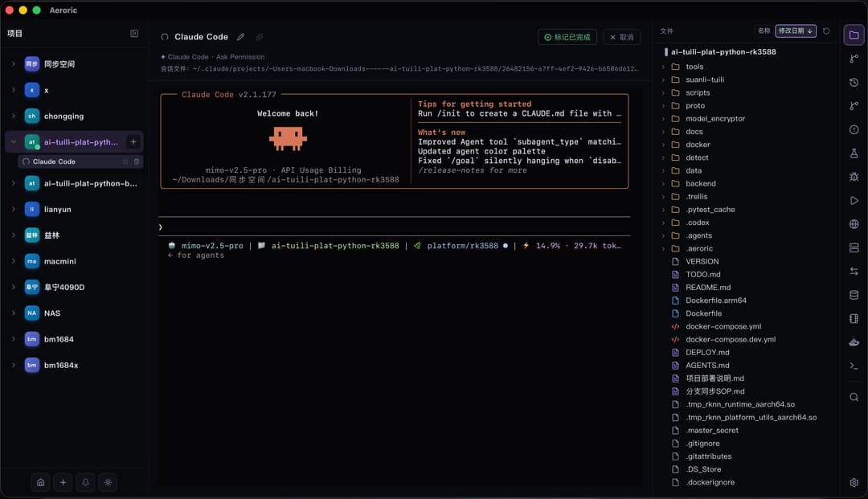Open docker-compose.yml file
868x499 pixels.
tap(723, 326)
